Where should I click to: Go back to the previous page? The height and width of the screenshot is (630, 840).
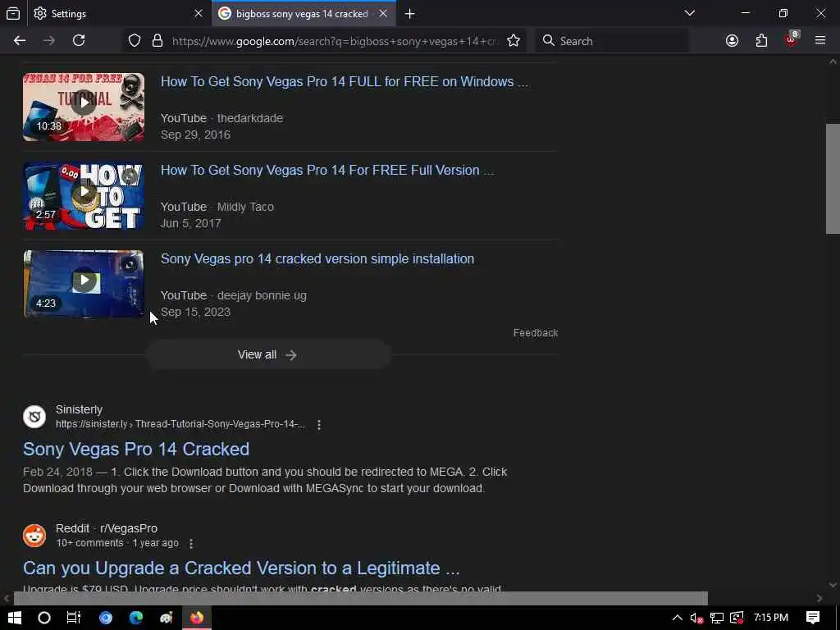pos(20,41)
